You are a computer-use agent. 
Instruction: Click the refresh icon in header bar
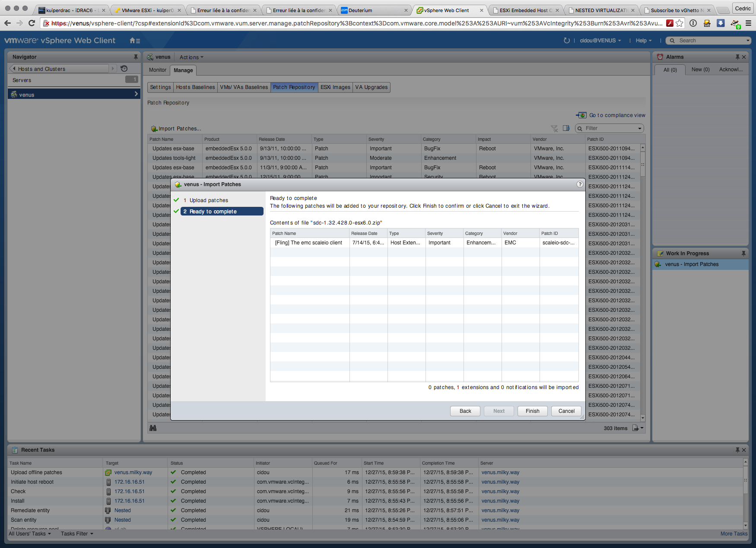click(x=567, y=41)
